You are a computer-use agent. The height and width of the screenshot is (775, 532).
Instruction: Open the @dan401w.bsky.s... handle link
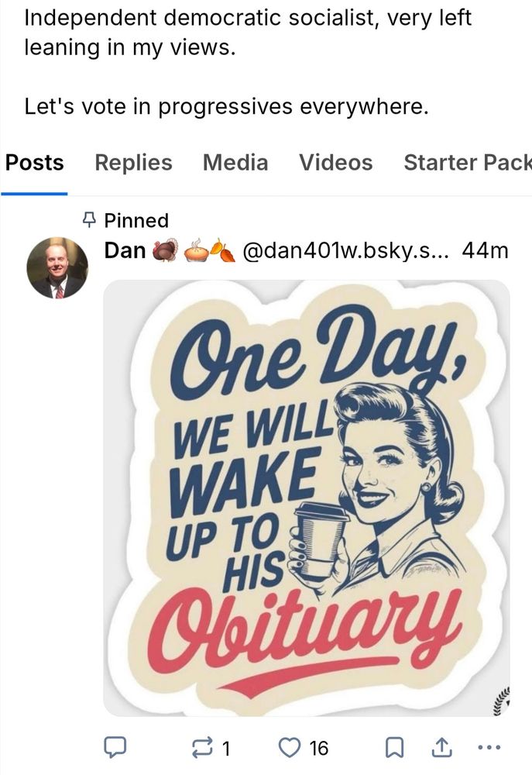pyautogui.click(x=346, y=251)
